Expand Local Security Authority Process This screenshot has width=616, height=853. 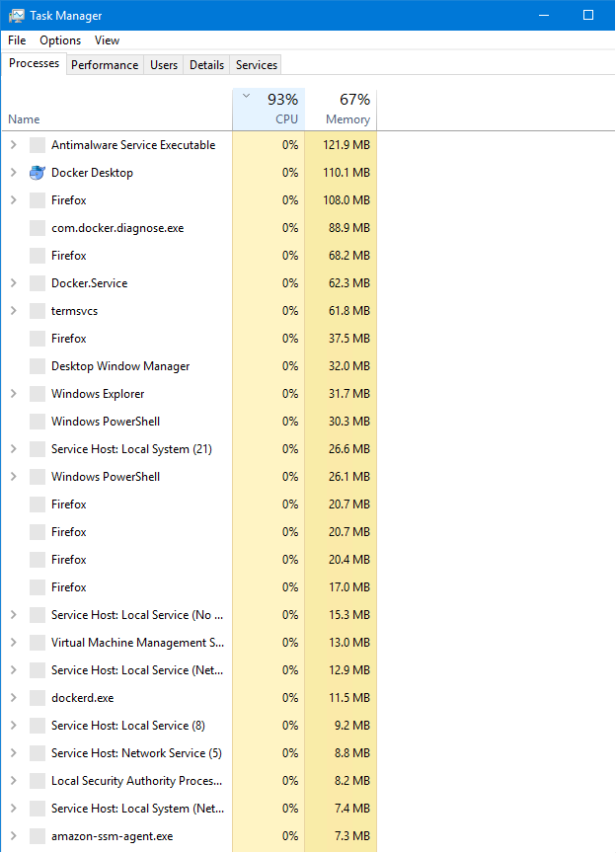coord(14,781)
